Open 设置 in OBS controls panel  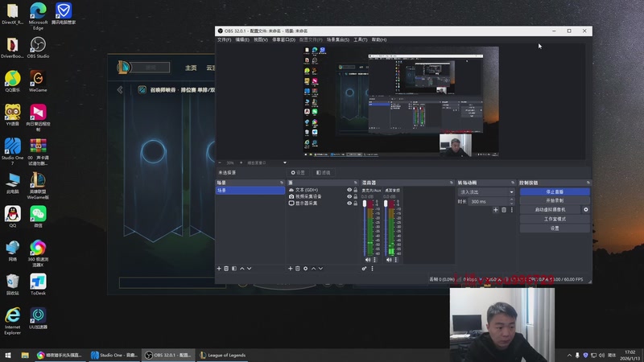click(x=555, y=228)
